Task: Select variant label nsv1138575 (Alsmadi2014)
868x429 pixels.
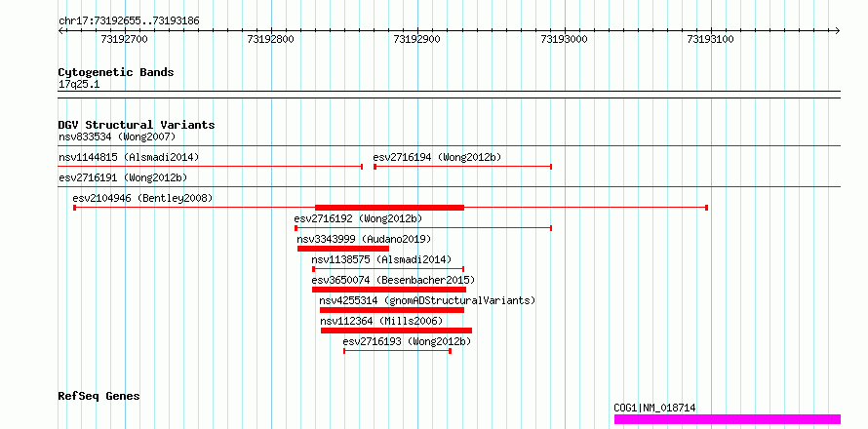Action: coord(381,260)
